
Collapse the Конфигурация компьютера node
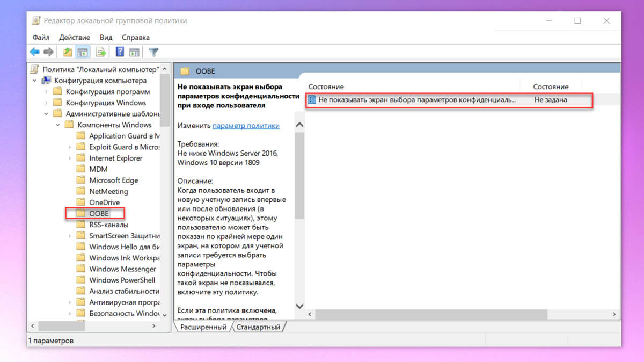coord(35,81)
